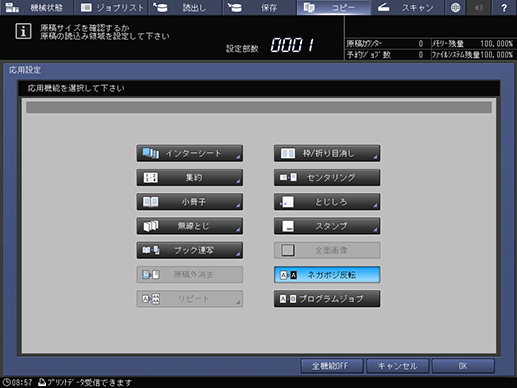Click the 応用機能を選択して下さい heading
Image resolution: width=517 pixels, height=388 pixels.
(76, 88)
